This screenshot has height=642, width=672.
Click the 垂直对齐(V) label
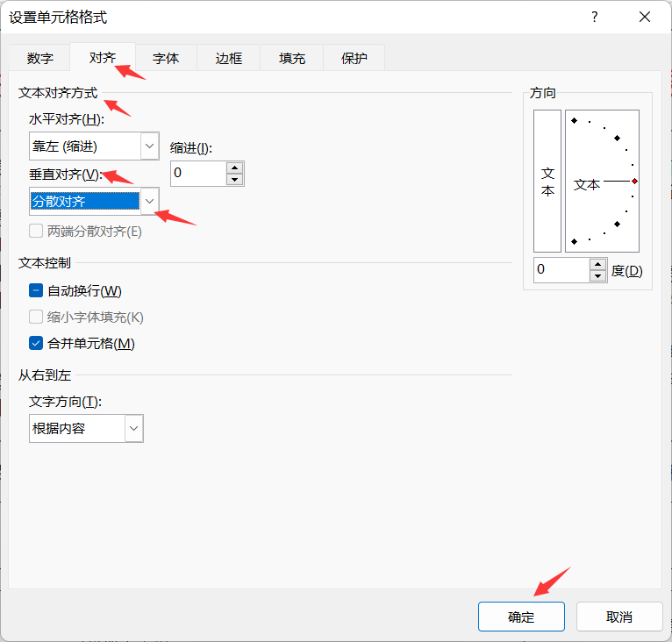(66, 175)
